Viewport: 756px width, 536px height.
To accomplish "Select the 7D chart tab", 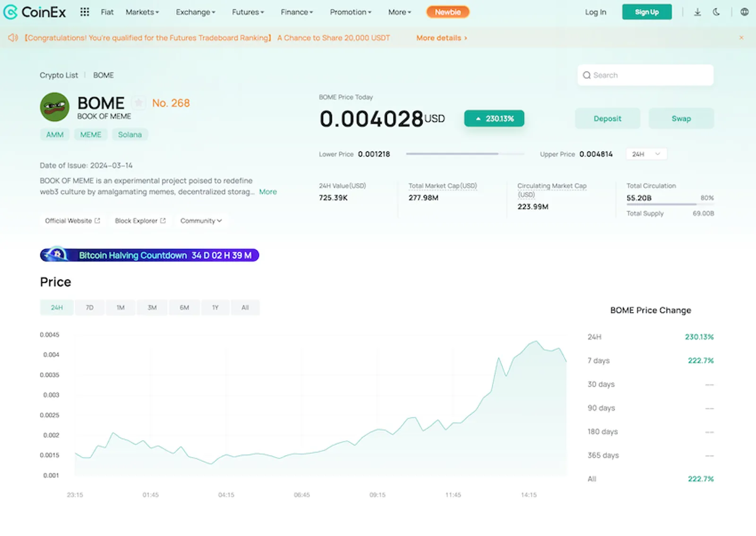I will point(89,307).
